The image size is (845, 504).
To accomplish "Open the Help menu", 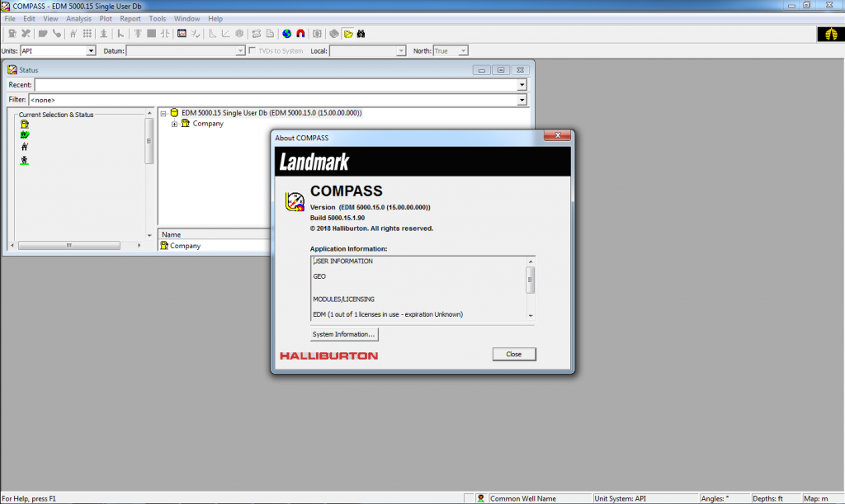I will [x=215, y=18].
